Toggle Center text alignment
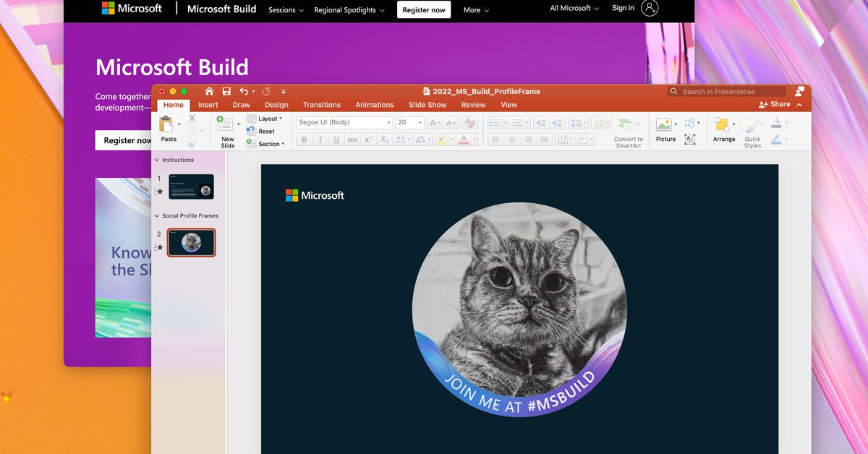Image resolution: width=868 pixels, height=454 pixels. (x=511, y=140)
